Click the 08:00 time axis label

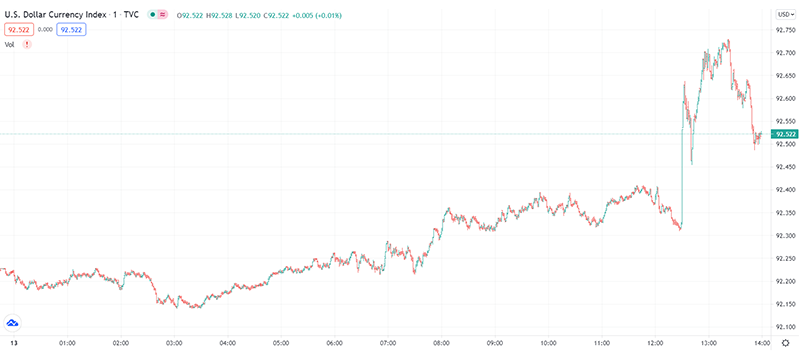pos(441,343)
